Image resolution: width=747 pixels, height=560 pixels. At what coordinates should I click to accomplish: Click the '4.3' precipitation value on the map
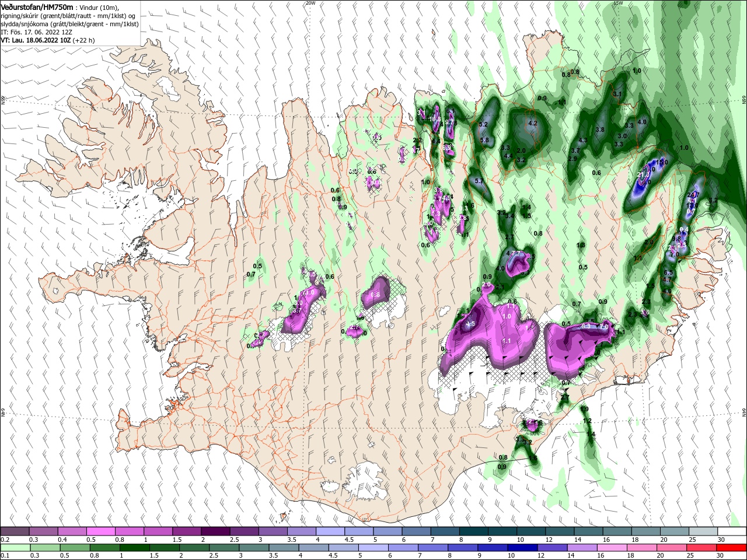(x=582, y=141)
